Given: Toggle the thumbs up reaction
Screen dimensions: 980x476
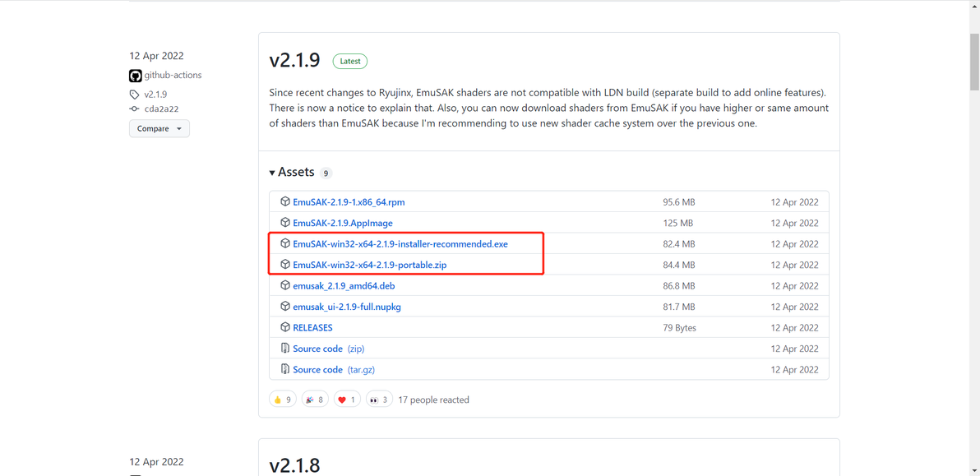Looking at the screenshot, I should pyautogui.click(x=282, y=400).
